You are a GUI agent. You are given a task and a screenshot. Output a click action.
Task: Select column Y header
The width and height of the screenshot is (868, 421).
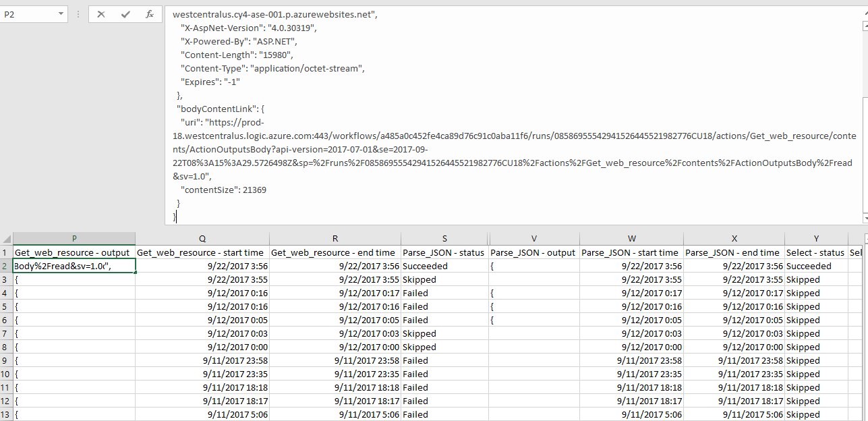(816, 239)
